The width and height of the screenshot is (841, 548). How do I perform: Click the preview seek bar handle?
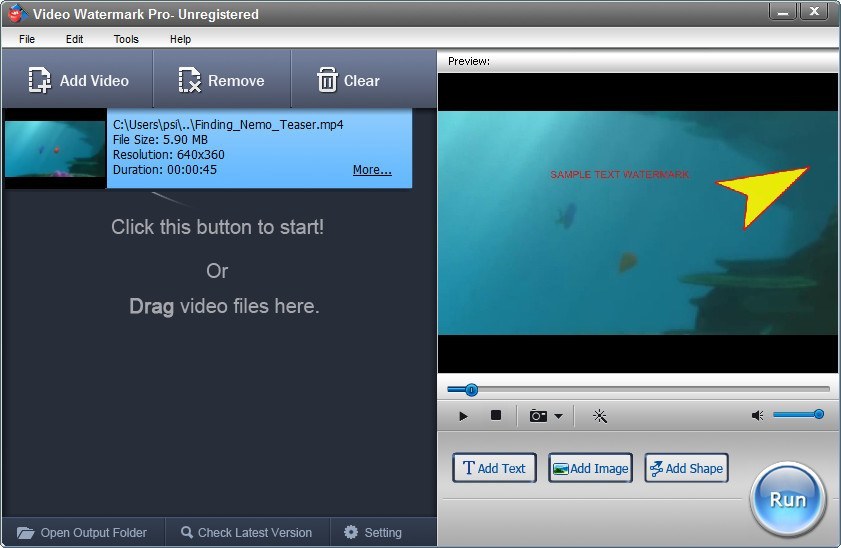471,390
